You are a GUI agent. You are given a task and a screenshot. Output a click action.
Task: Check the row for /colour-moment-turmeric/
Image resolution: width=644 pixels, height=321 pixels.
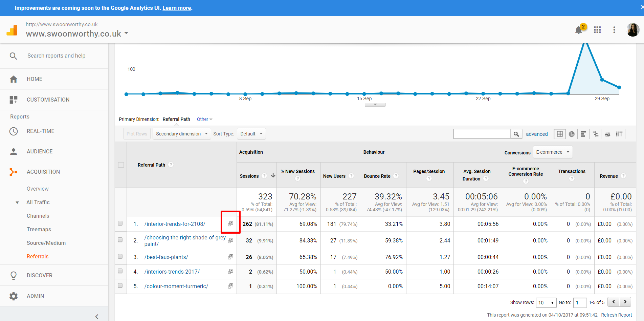pos(120,286)
